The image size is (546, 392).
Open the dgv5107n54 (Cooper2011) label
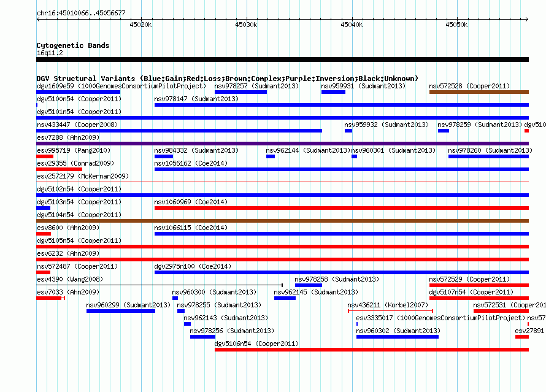point(471,292)
